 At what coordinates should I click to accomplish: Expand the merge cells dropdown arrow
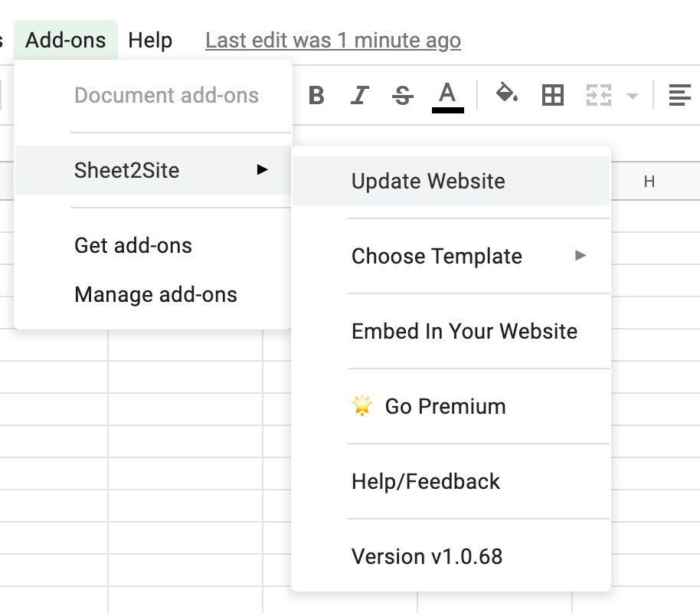pos(632,97)
